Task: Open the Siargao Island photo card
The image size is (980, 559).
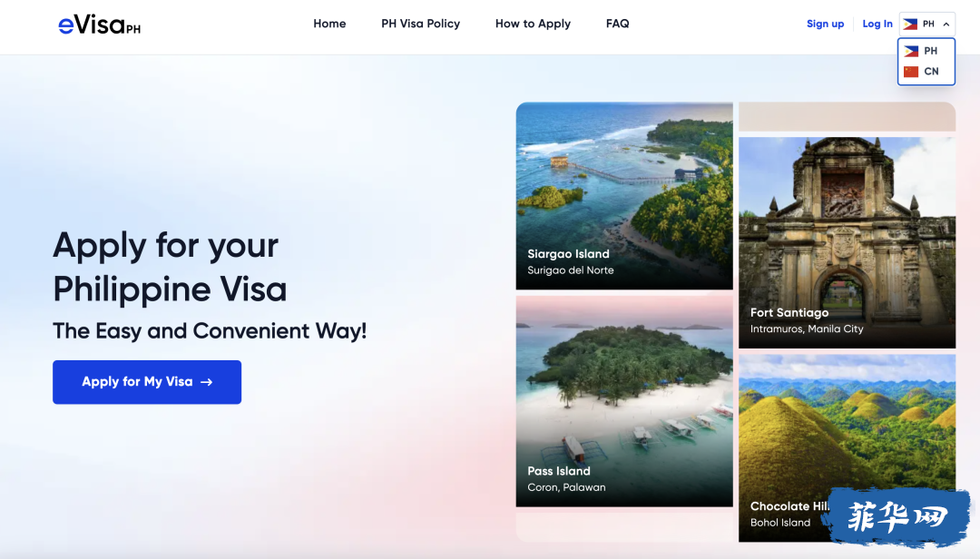Action: click(624, 196)
